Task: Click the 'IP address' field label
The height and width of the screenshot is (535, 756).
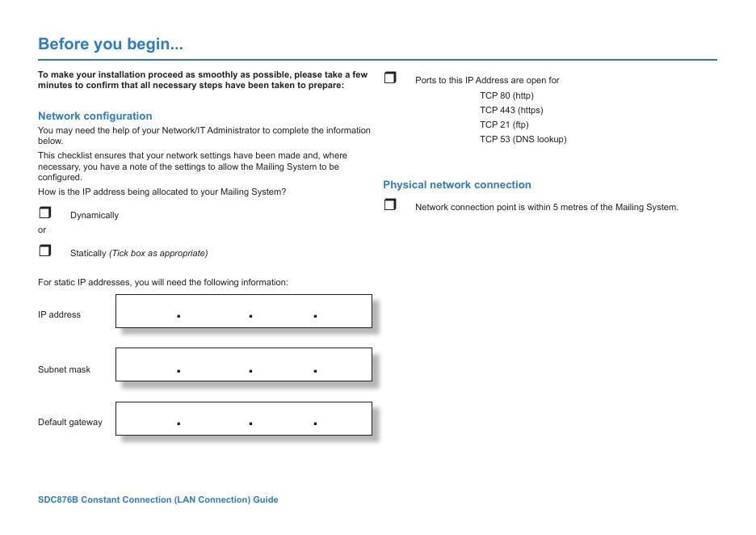Action: pos(59,314)
